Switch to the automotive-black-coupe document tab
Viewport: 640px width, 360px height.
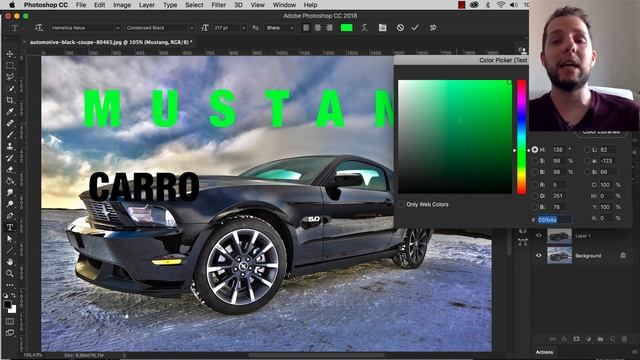(110, 42)
